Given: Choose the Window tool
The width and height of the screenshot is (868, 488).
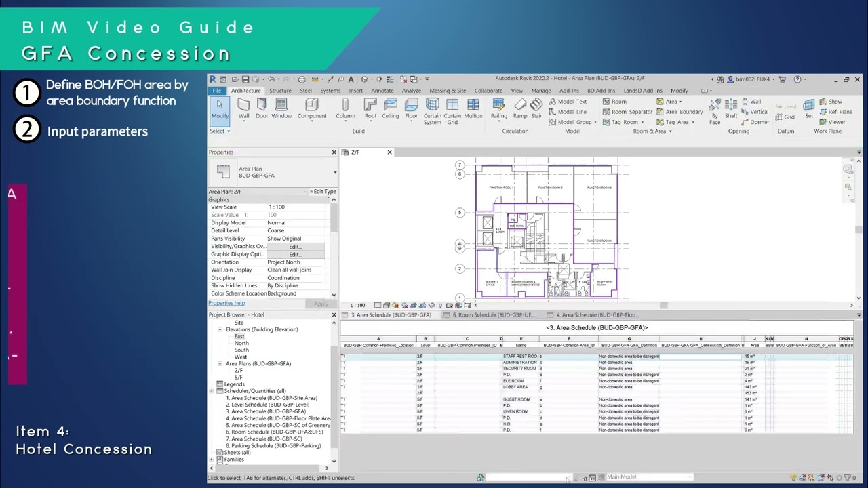Looking at the screenshot, I should [281, 108].
